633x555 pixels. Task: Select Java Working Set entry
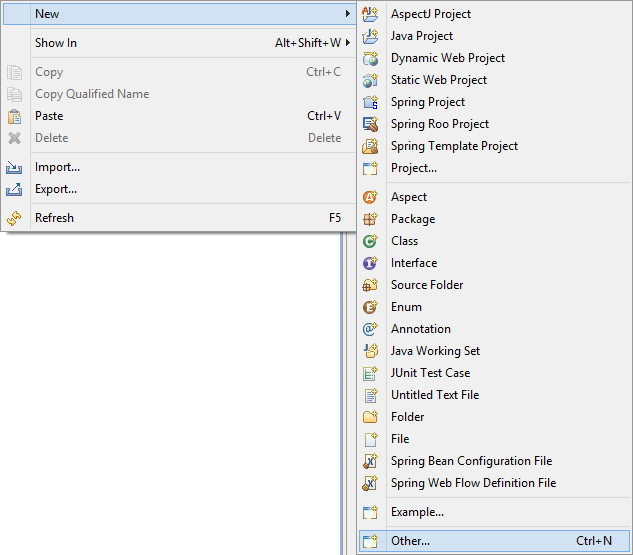coord(494,351)
